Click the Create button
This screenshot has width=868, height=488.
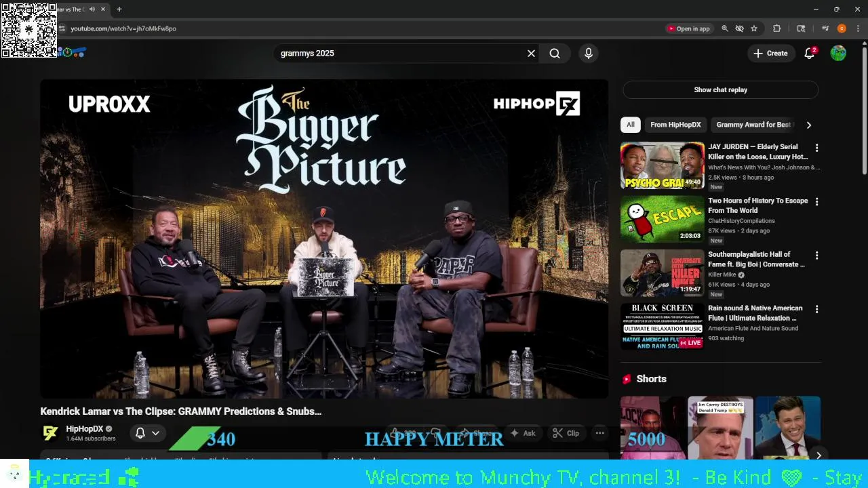tap(771, 54)
